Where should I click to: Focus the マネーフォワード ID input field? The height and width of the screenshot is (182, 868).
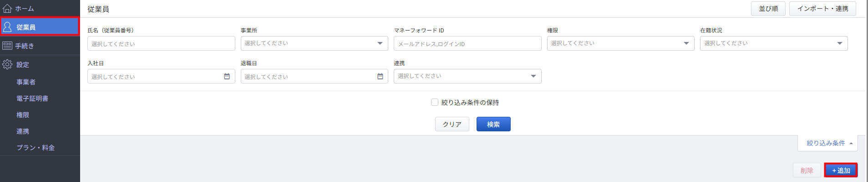(467, 43)
